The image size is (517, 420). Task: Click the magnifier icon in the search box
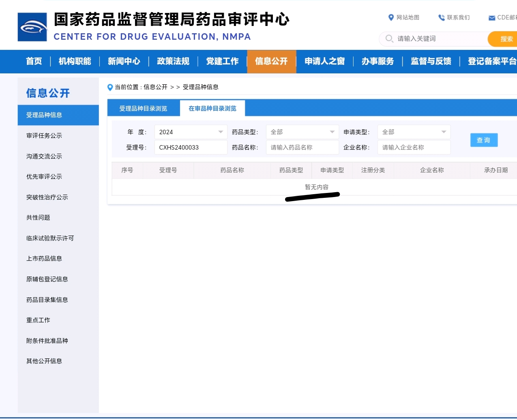pos(389,39)
